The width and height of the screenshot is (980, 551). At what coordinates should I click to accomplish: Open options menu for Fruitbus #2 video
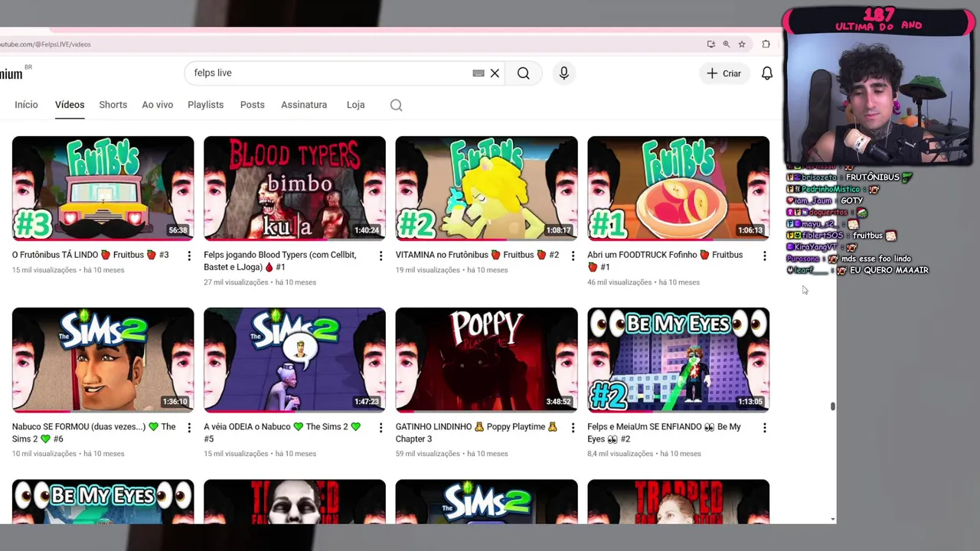[573, 256]
